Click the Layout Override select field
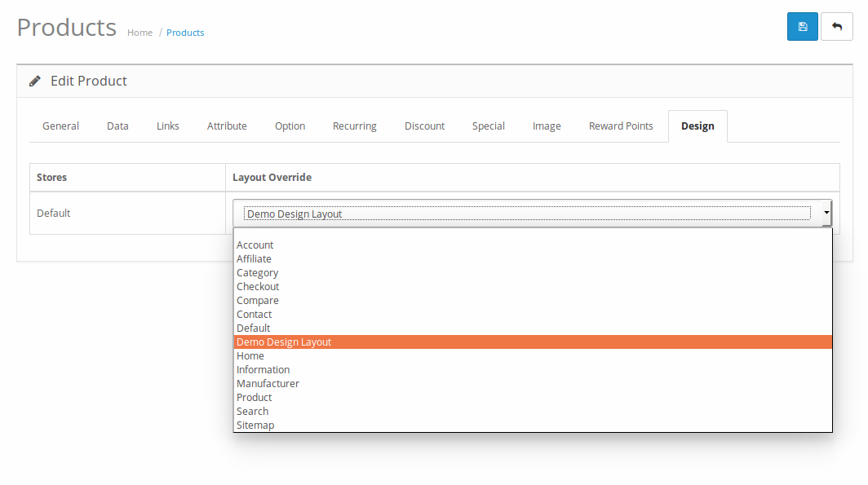Image resolution: width=868 pixels, height=485 pixels. pos(526,214)
